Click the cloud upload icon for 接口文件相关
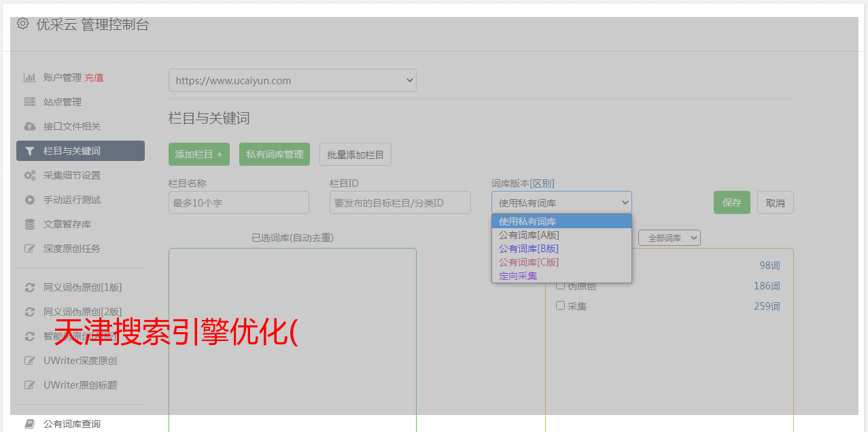Image resolution: width=868 pixels, height=432 pixels. pyautogui.click(x=29, y=126)
